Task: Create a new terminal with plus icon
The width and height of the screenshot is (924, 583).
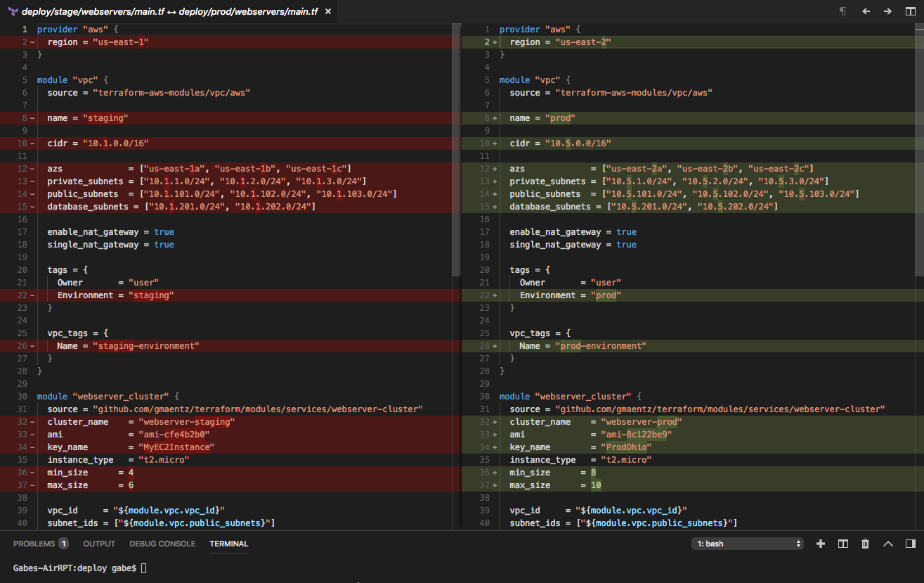Action: coord(820,544)
